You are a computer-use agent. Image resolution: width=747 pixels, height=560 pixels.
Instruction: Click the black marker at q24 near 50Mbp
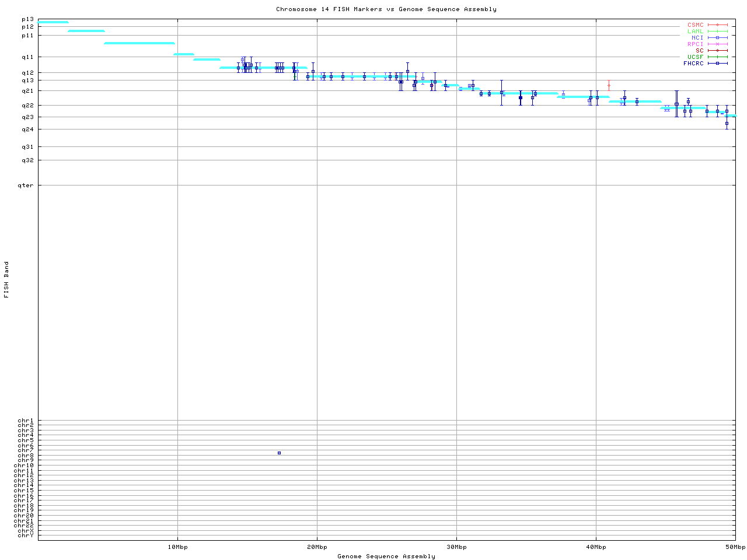pos(727,124)
